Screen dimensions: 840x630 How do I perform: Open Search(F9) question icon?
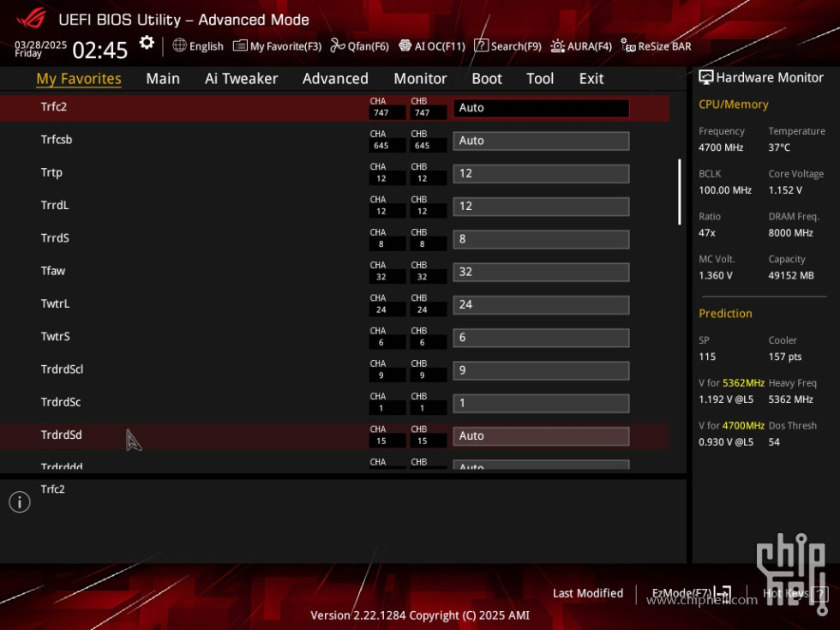click(x=481, y=45)
